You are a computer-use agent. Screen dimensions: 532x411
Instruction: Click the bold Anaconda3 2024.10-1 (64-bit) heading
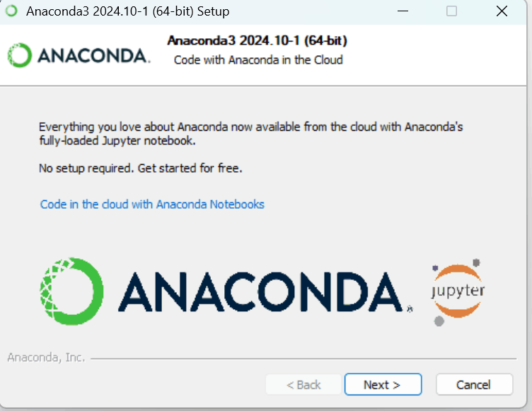[258, 41]
